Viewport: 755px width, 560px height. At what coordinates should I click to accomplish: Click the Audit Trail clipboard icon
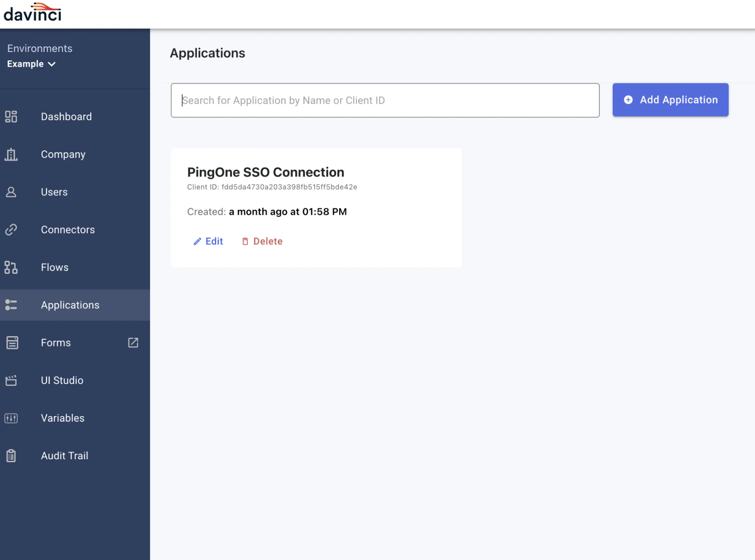point(11,456)
